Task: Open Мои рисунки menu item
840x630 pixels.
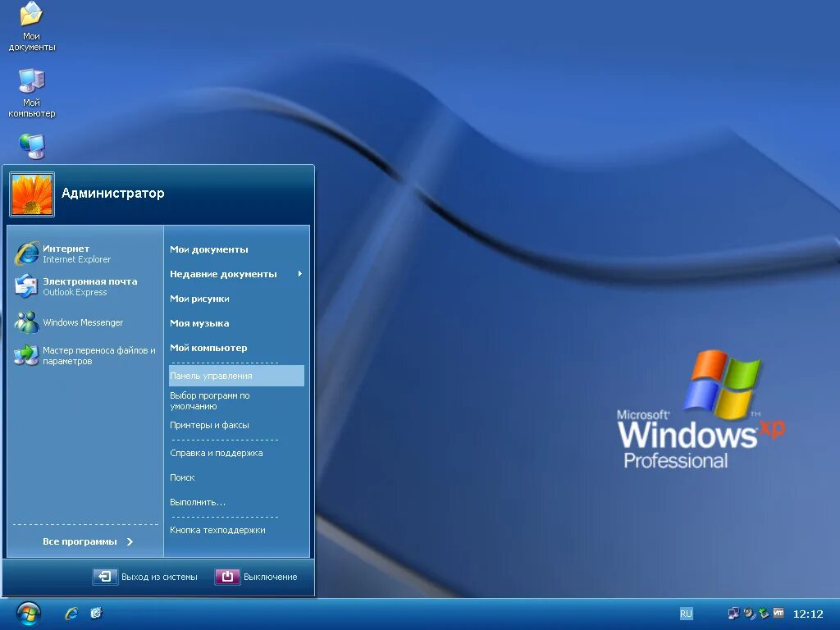Action: [236, 299]
